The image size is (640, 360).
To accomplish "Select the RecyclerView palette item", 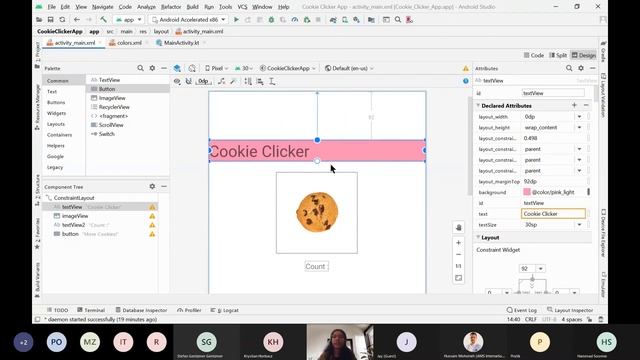I will [x=114, y=107].
